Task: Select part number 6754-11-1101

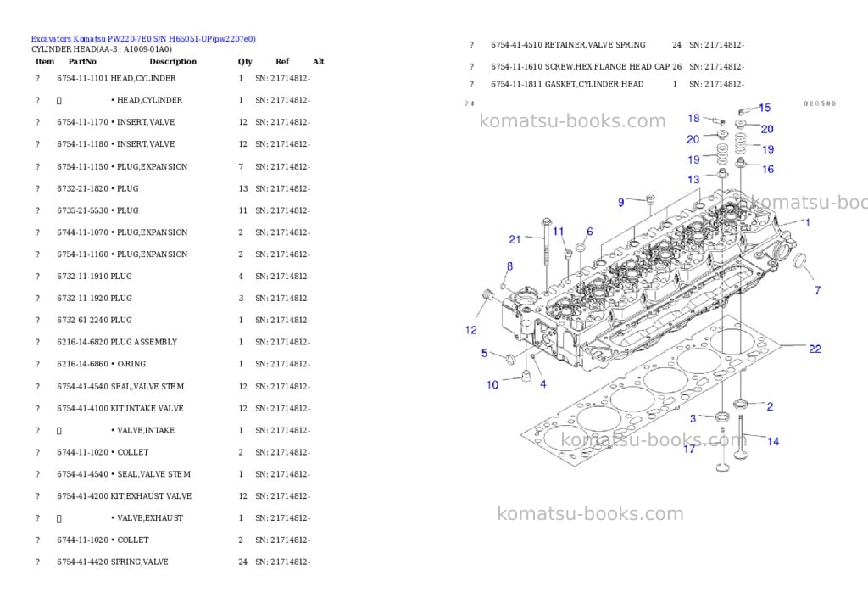Action: 82,79
